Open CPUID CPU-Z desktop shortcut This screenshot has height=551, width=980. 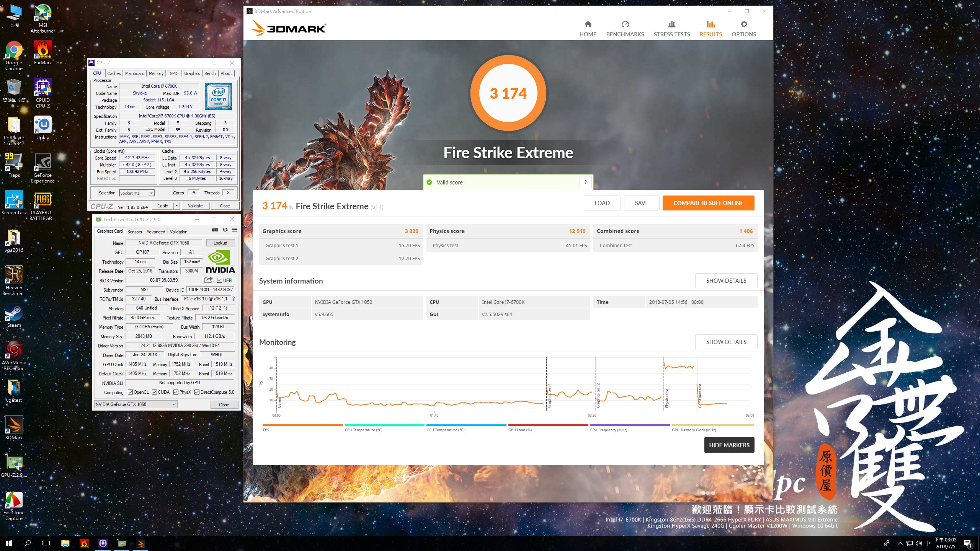pos(42,93)
